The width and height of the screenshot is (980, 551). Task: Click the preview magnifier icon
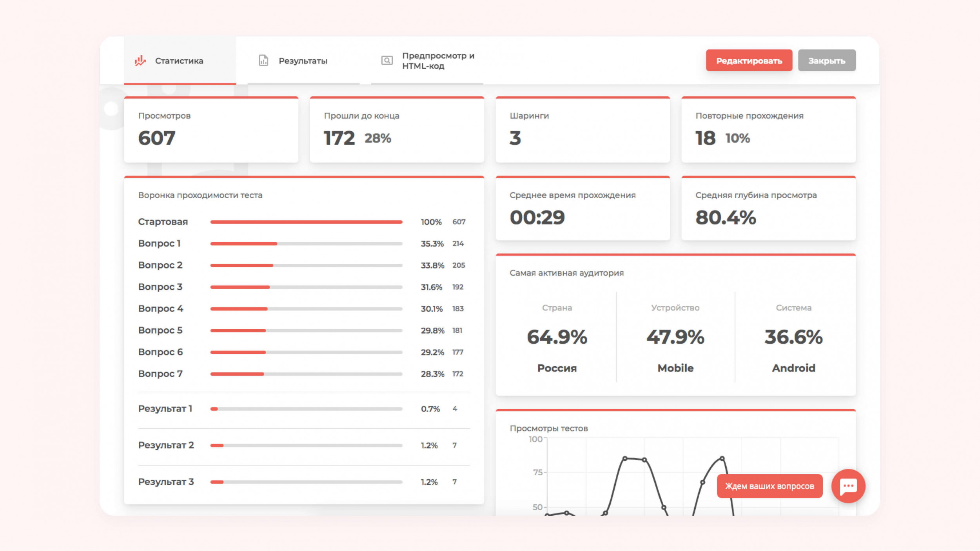(387, 60)
